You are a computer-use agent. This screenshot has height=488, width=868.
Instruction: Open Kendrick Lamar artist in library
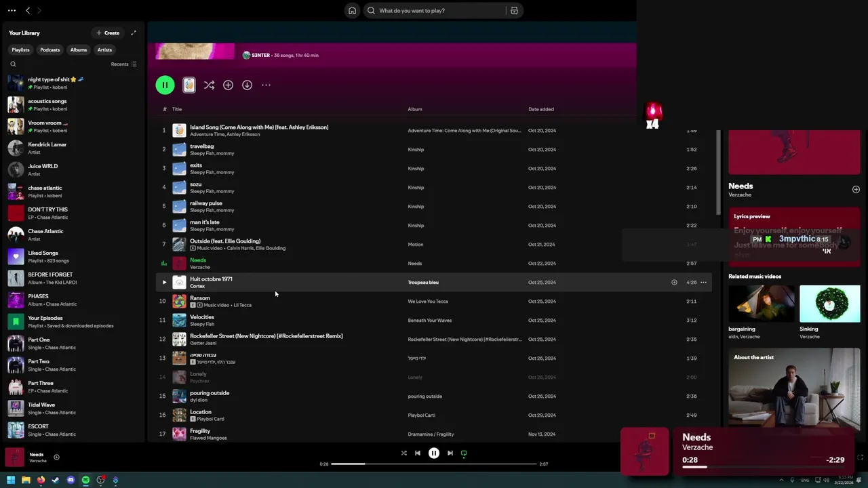click(73, 148)
